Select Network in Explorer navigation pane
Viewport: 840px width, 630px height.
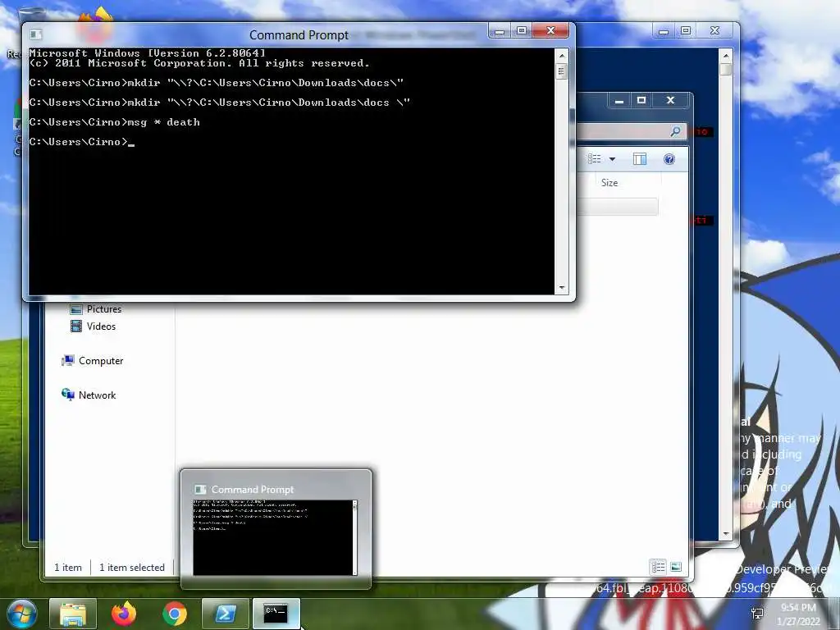tap(89, 395)
